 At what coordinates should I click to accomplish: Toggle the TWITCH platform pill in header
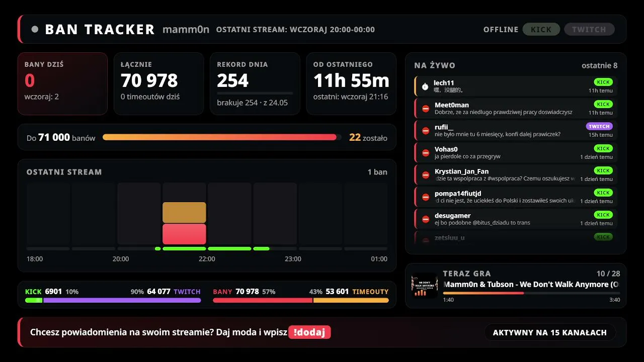(x=589, y=30)
